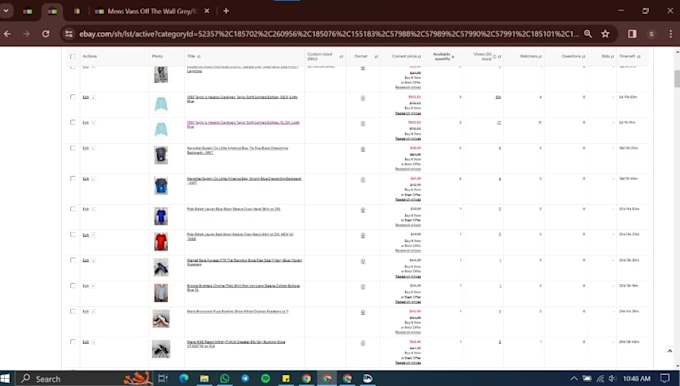This screenshot has width=680, height=386.
Task: Click format icon in Nike React sneaker row
Action: (363, 343)
